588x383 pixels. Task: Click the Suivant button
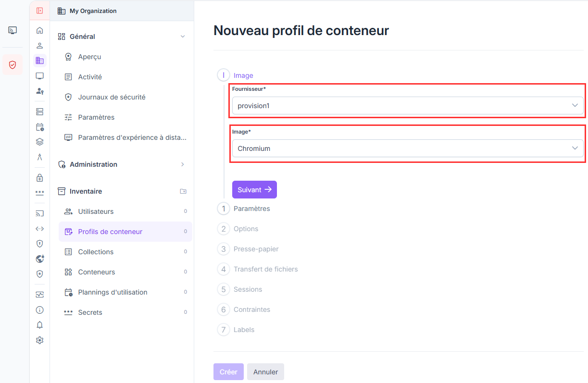pyautogui.click(x=254, y=190)
